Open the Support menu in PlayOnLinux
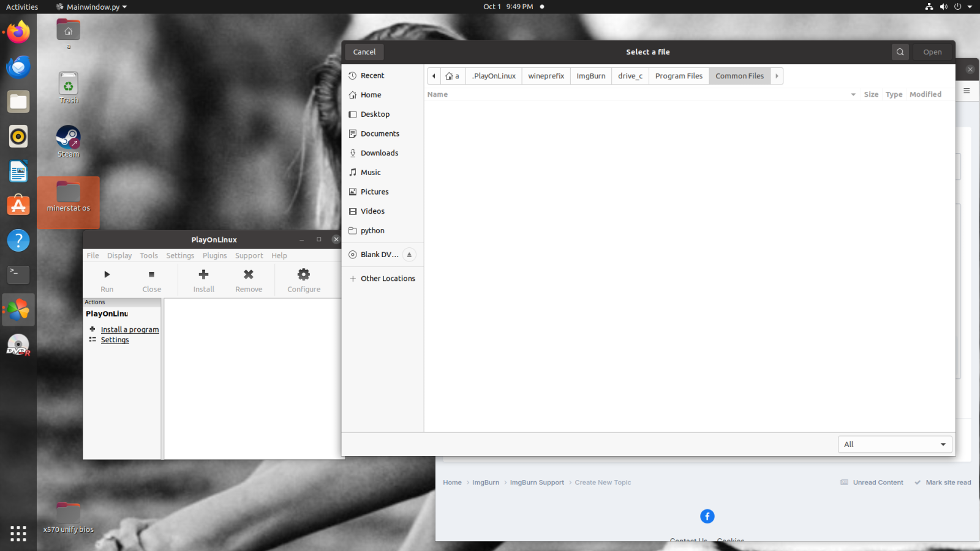The image size is (980, 551). [x=249, y=255]
